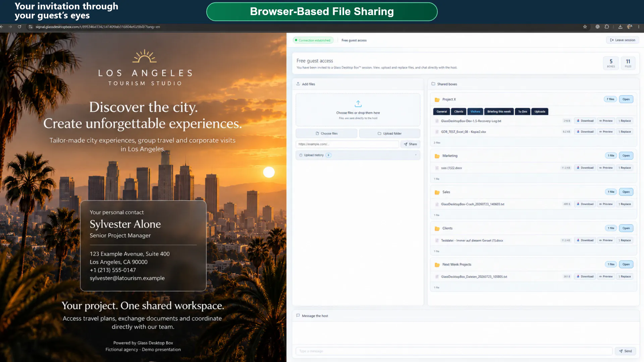Image resolution: width=644 pixels, height=362 pixels.
Task: Expand the Upload history section
Action: pos(358,155)
